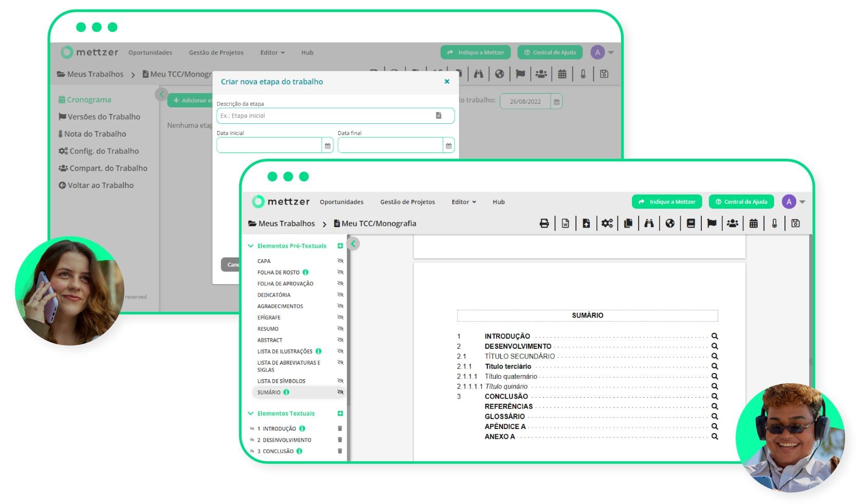Click magnifier beside REFERÊNCIAS in summary
This screenshot has height=504, width=859.
coord(715,406)
